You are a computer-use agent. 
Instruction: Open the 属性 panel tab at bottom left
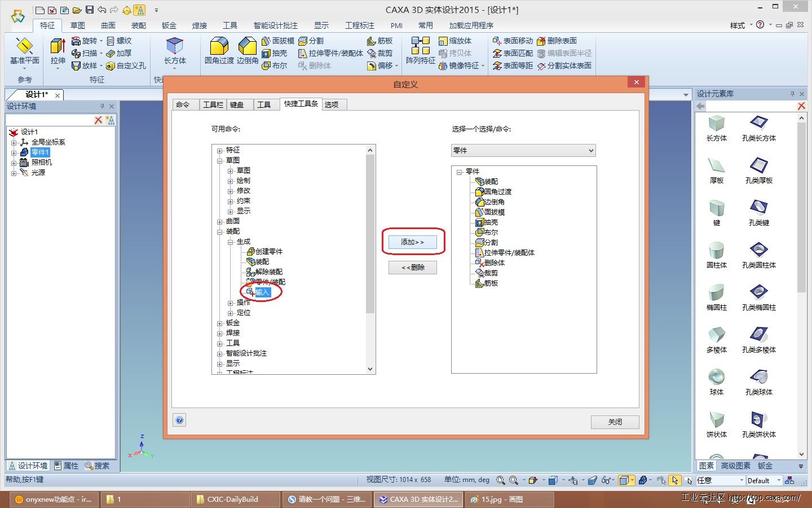coord(67,466)
